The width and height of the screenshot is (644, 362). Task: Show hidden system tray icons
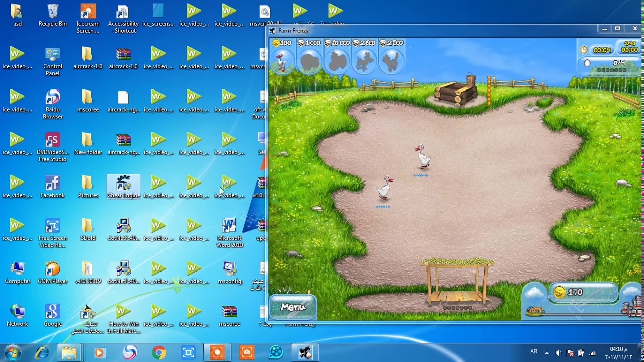(547, 353)
